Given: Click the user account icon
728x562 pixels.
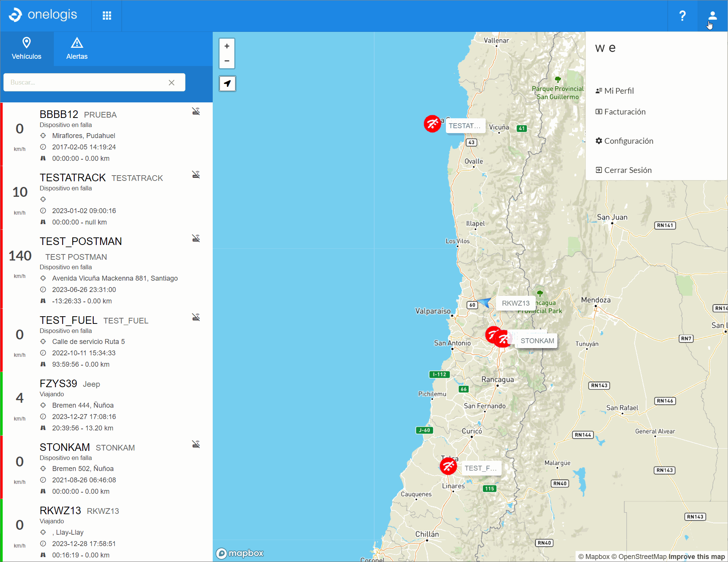Looking at the screenshot, I should pyautogui.click(x=712, y=16).
